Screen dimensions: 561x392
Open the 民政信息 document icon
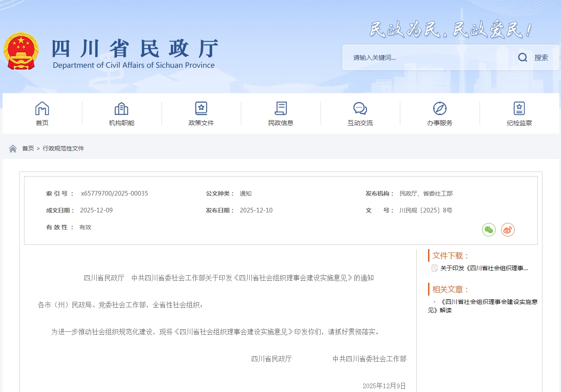click(280, 108)
